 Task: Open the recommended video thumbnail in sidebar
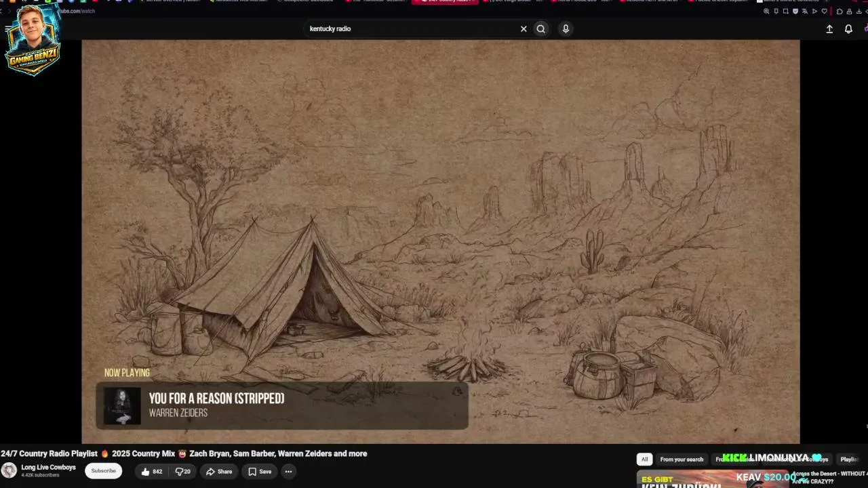point(712,479)
